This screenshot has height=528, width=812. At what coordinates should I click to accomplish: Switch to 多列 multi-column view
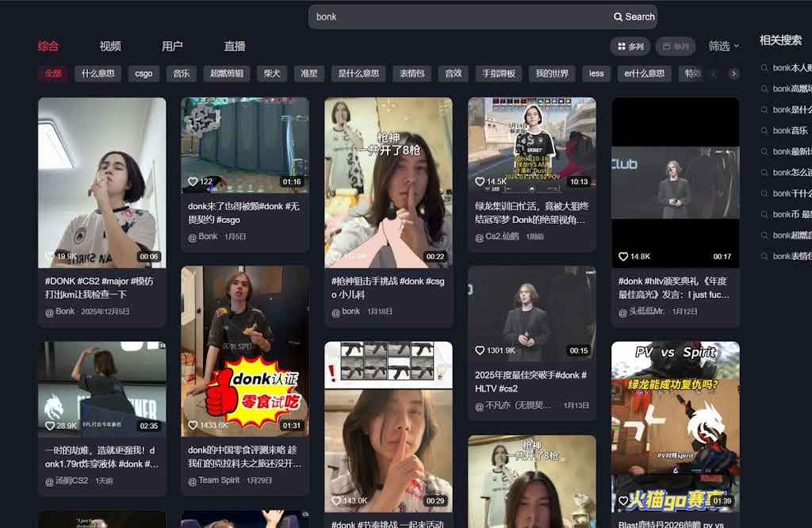(630, 47)
